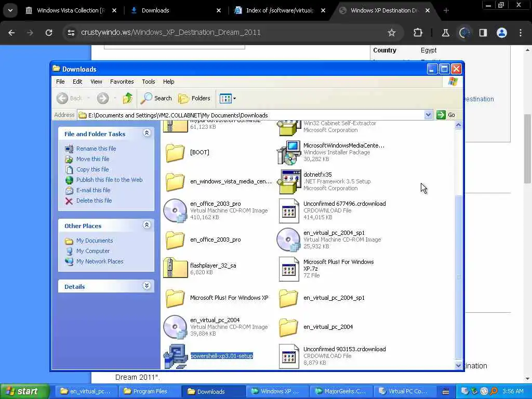The width and height of the screenshot is (532, 399).
Task: Open My Network Places link
Action: tap(100, 262)
